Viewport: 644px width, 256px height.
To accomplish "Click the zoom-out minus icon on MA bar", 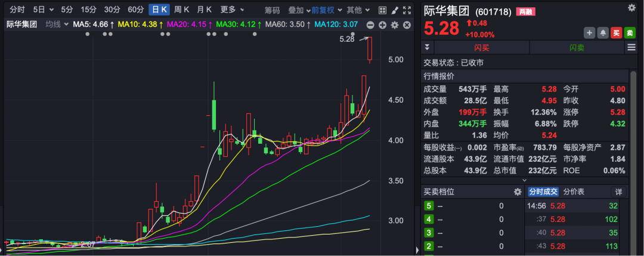I will tap(370, 24).
